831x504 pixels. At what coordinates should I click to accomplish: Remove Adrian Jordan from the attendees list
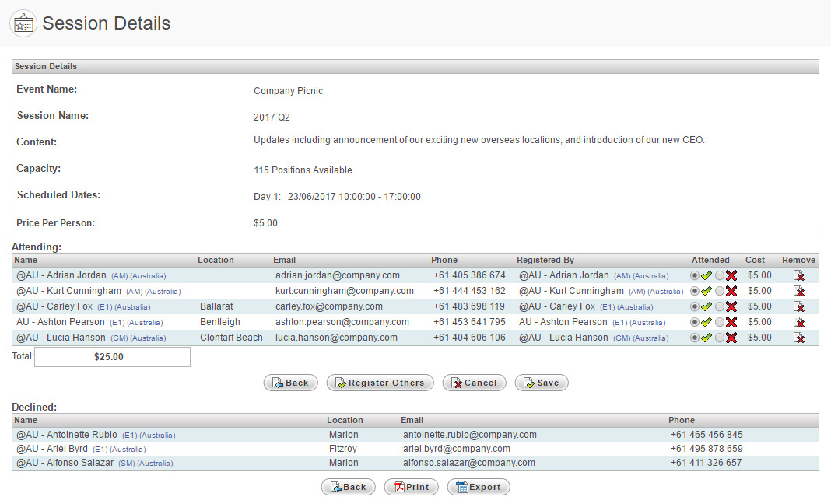coord(799,275)
